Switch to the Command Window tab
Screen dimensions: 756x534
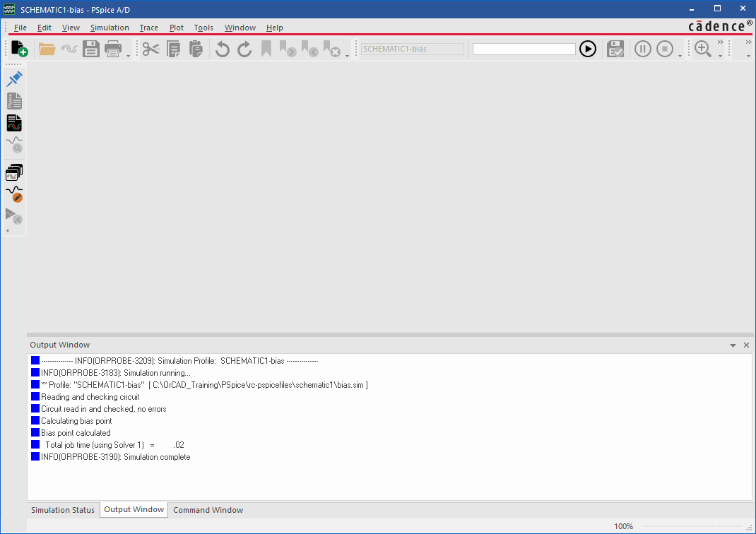click(208, 510)
